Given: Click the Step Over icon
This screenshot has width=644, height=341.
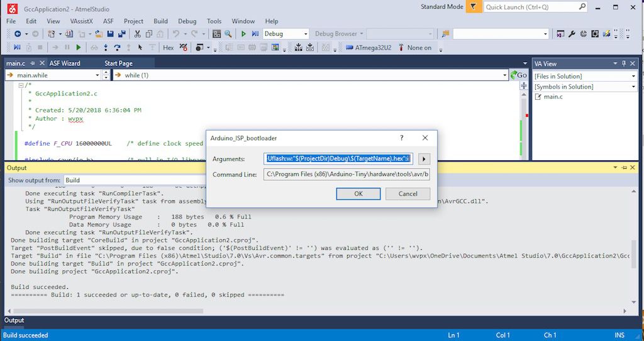Looking at the screenshot, I should click(117, 48).
